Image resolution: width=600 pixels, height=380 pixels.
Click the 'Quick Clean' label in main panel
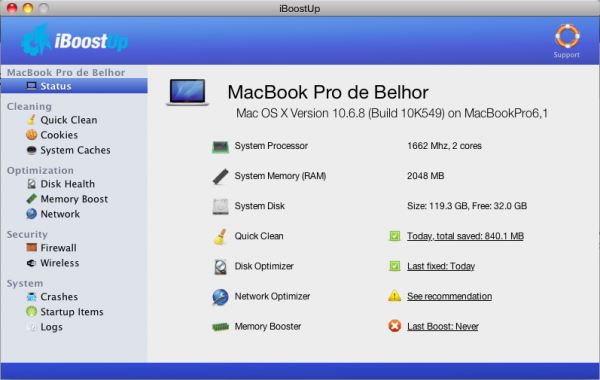[259, 236]
